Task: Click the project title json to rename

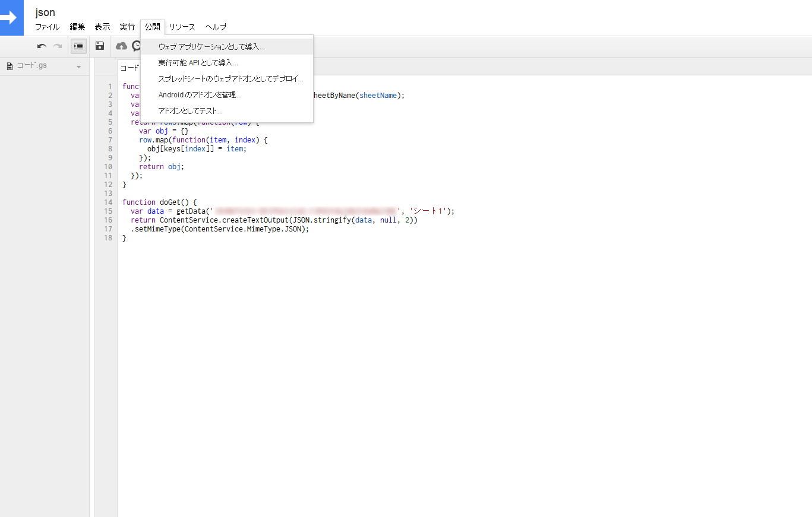Action: 45,12
